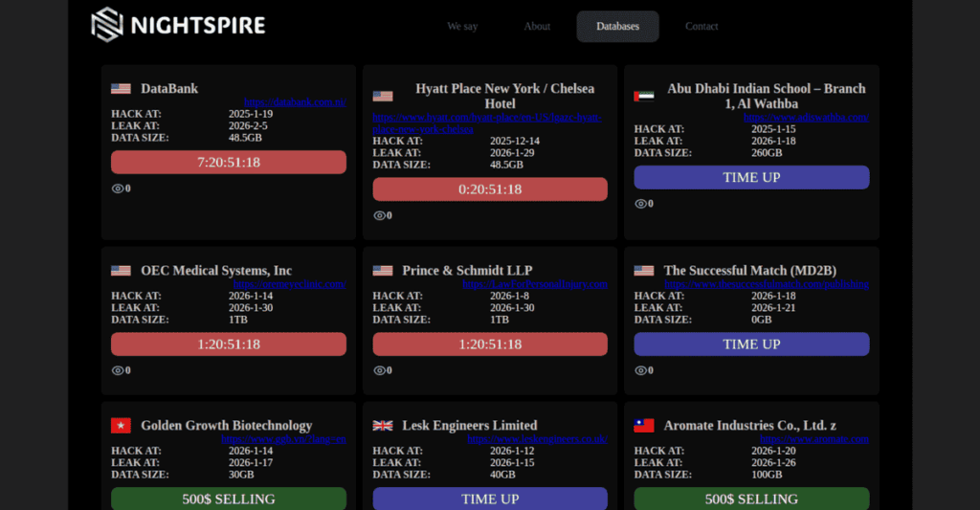Select the Hyatt Place New York / Chelsea Hotel title

[505, 97]
